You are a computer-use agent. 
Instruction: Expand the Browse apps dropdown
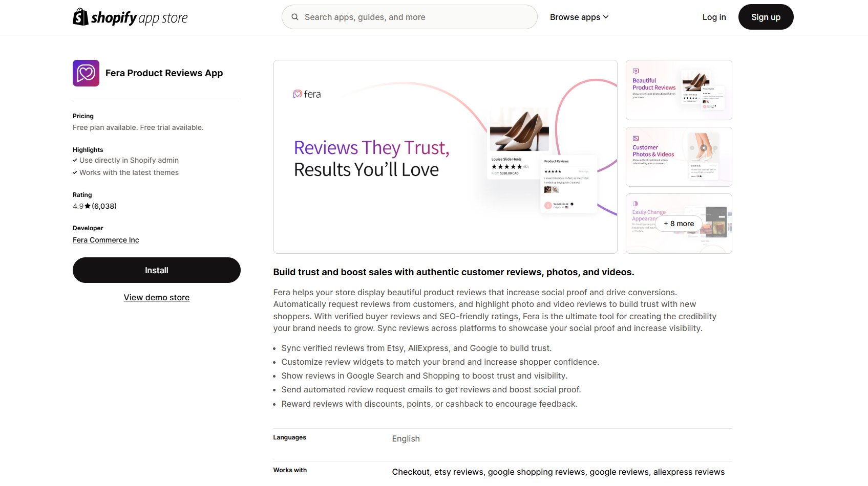(x=579, y=17)
